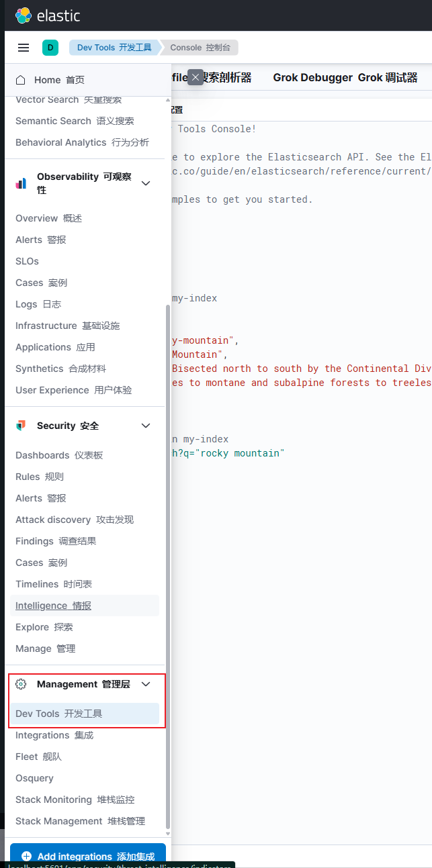Open Attack discovery 攻击发现
The height and width of the screenshot is (868, 432).
[75, 520]
